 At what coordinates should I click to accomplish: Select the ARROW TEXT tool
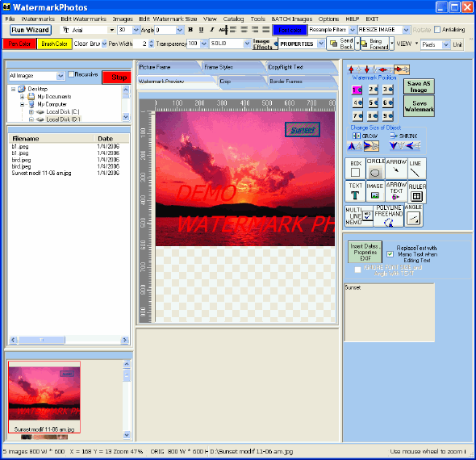[396, 191]
